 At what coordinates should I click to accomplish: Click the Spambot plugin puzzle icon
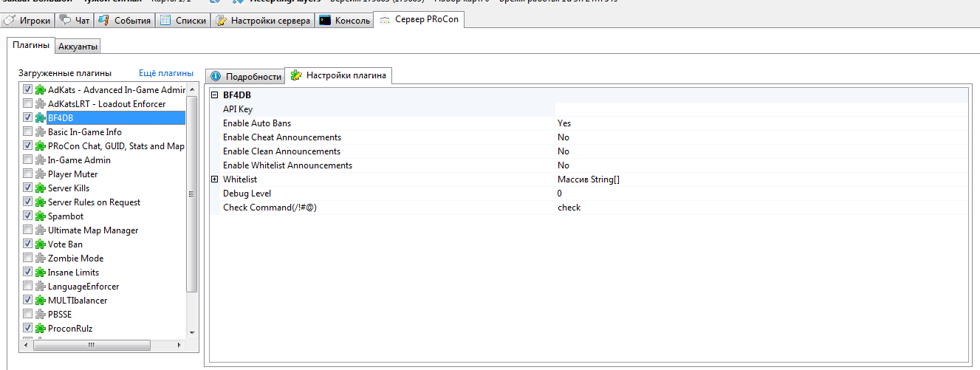coord(40,216)
